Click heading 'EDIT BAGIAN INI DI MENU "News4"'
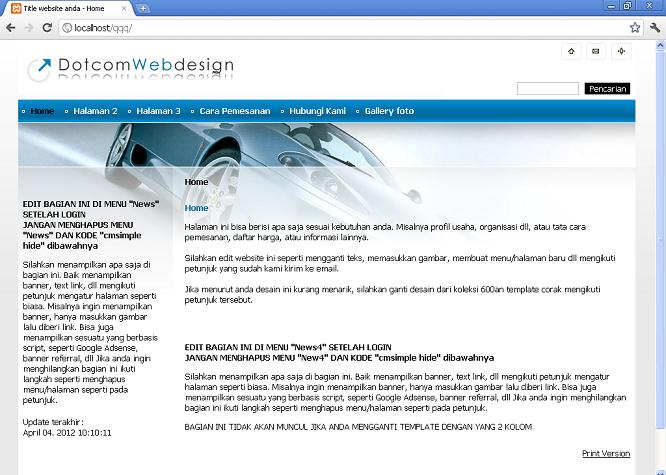666x475 pixels. (x=288, y=347)
